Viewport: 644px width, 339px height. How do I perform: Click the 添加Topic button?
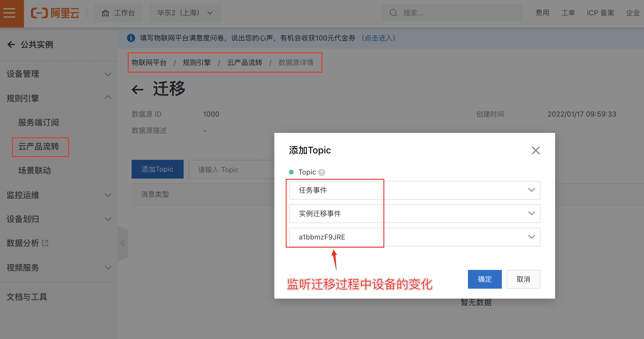coord(158,169)
